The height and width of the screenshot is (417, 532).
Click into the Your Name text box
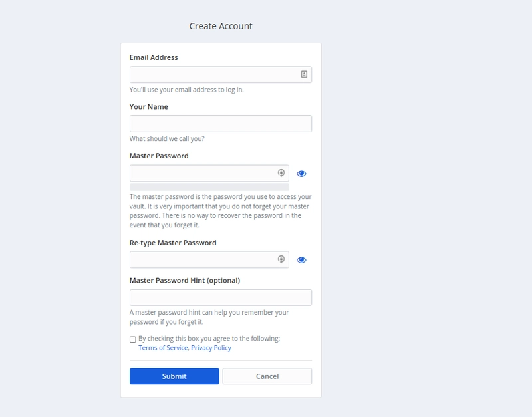click(x=220, y=124)
